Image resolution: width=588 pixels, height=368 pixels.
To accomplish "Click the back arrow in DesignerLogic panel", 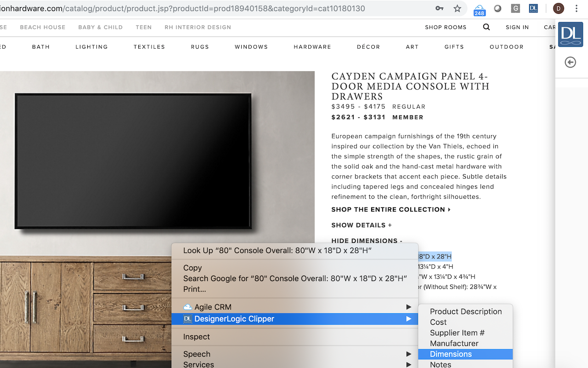I will [x=570, y=62].
